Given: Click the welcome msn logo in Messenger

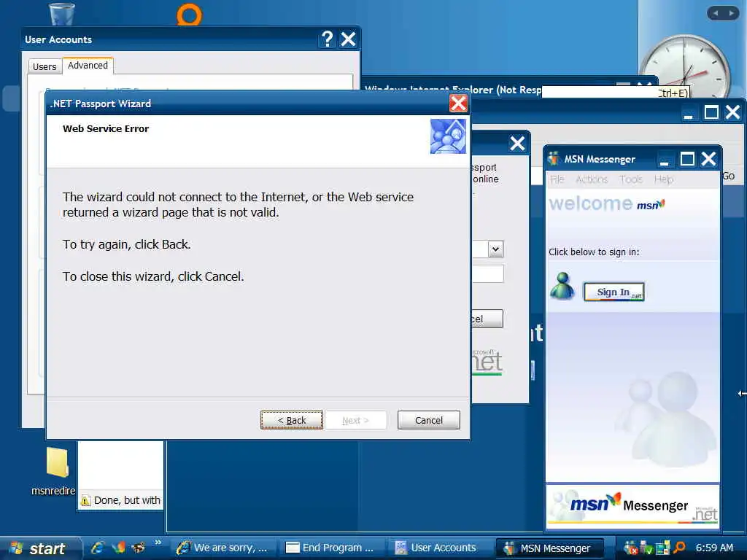Looking at the screenshot, I should [x=607, y=204].
